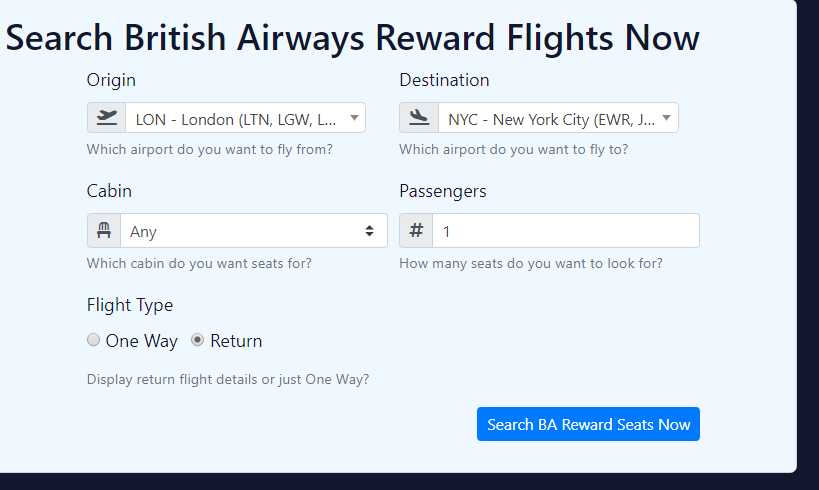Select the One Way radio button
This screenshot has height=490, width=819.
pos(93,340)
